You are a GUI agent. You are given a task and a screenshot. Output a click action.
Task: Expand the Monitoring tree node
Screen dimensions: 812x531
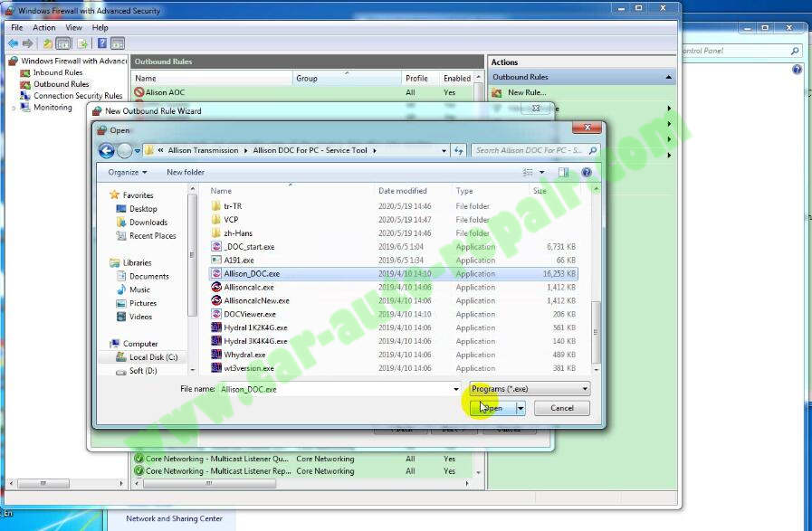coord(14,108)
